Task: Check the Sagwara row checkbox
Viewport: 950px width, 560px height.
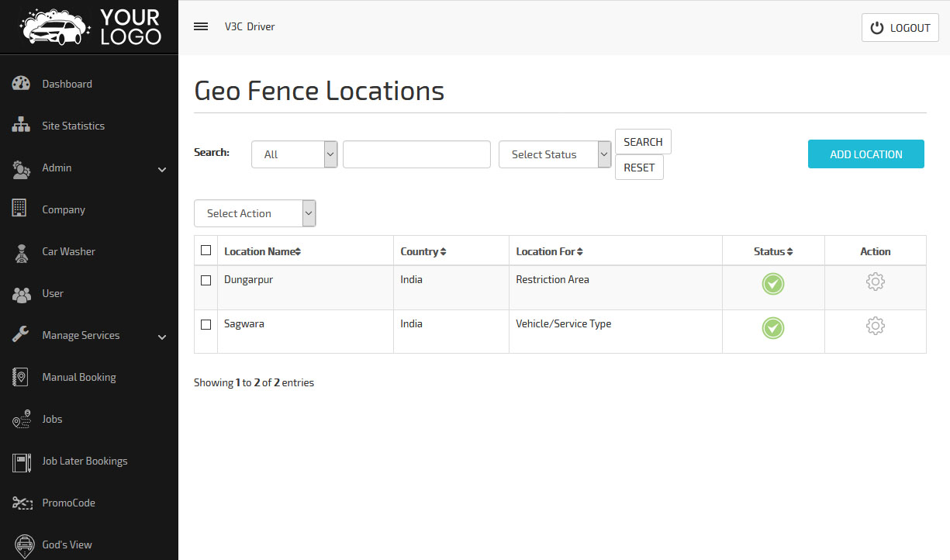Action: click(x=206, y=324)
